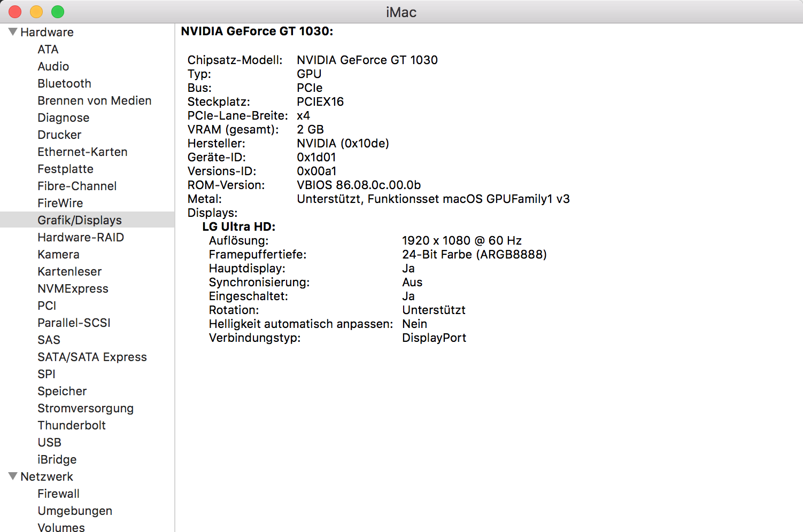803x532 pixels.
Task: Open Hardware-RAID sidebar entry
Action: pos(81,237)
